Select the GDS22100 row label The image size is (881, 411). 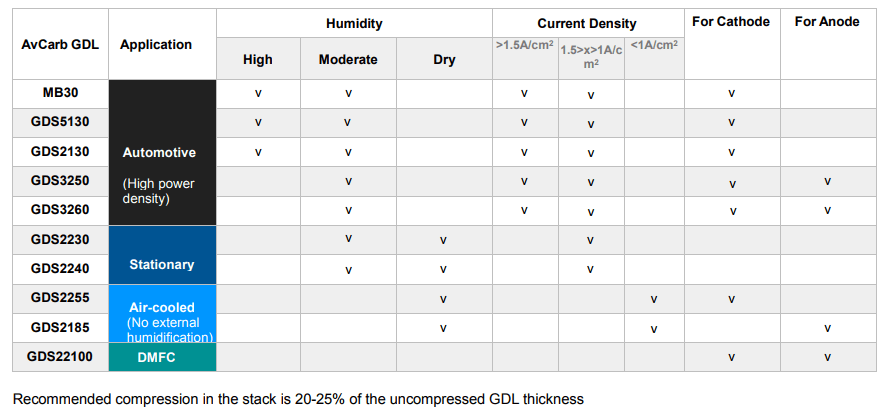coord(60,357)
